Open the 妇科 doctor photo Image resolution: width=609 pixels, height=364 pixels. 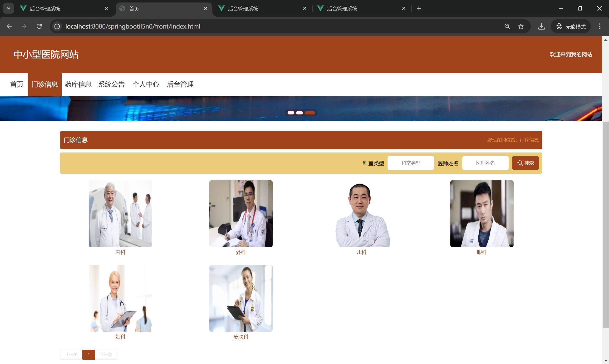120,298
